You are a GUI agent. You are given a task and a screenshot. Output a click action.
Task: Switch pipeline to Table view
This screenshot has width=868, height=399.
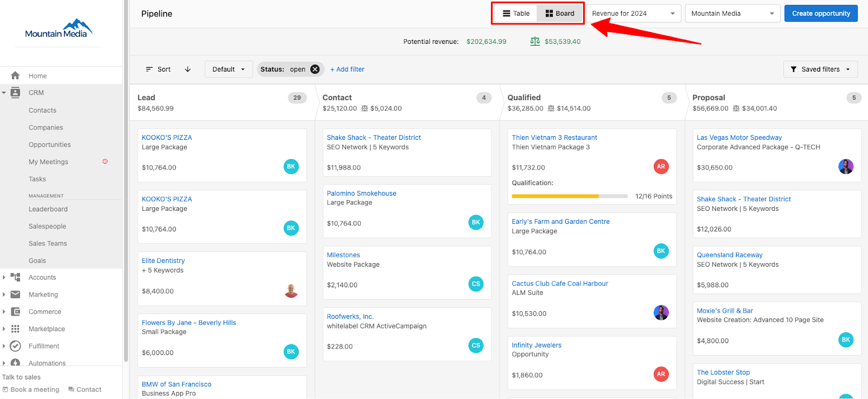click(515, 14)
